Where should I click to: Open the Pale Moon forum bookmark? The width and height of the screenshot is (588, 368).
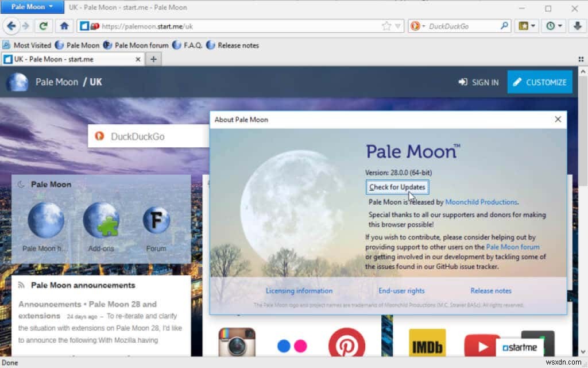136,45
